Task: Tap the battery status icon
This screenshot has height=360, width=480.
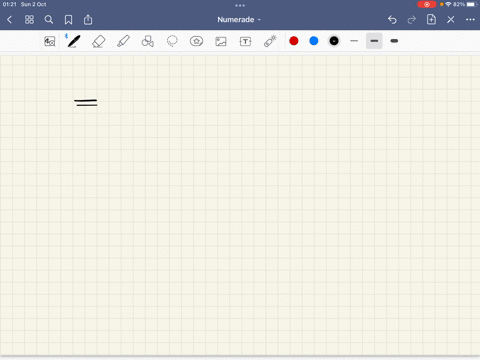Action: (x=472, y=4)
